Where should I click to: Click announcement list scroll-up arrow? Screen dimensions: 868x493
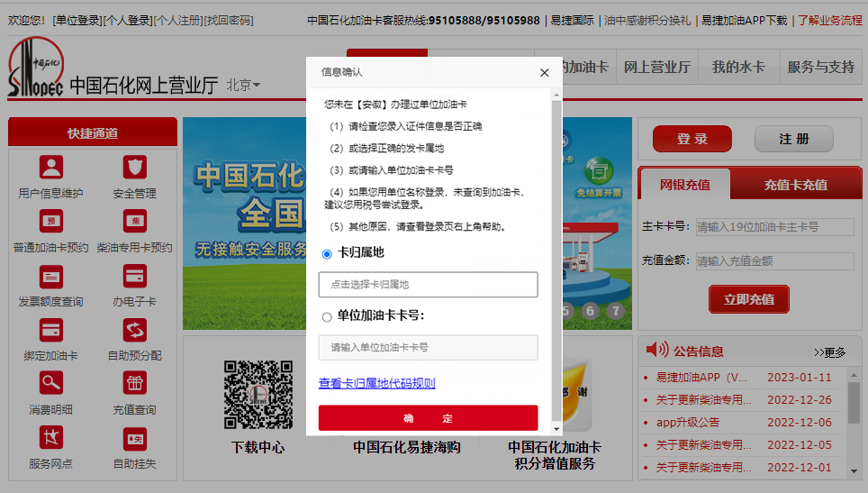(854, 375)
